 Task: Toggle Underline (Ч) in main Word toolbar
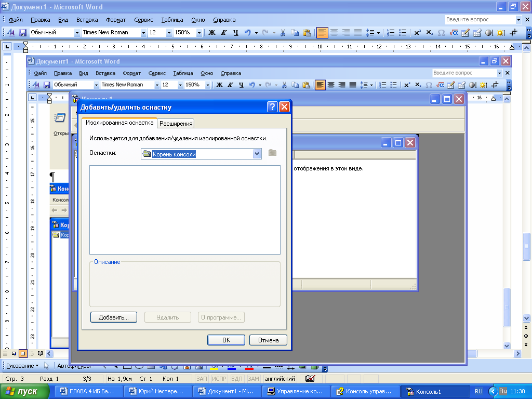click(x=235, y=33)
